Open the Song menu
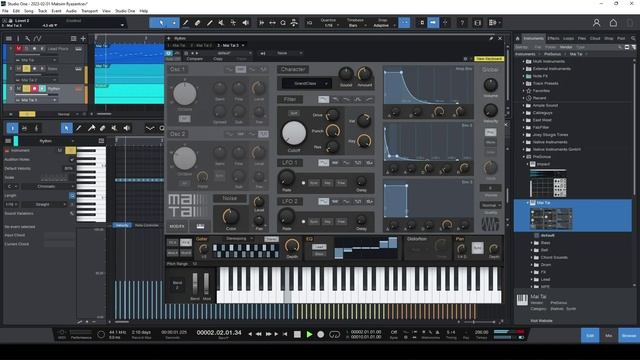The image size is (640, 360). [29, 11]
